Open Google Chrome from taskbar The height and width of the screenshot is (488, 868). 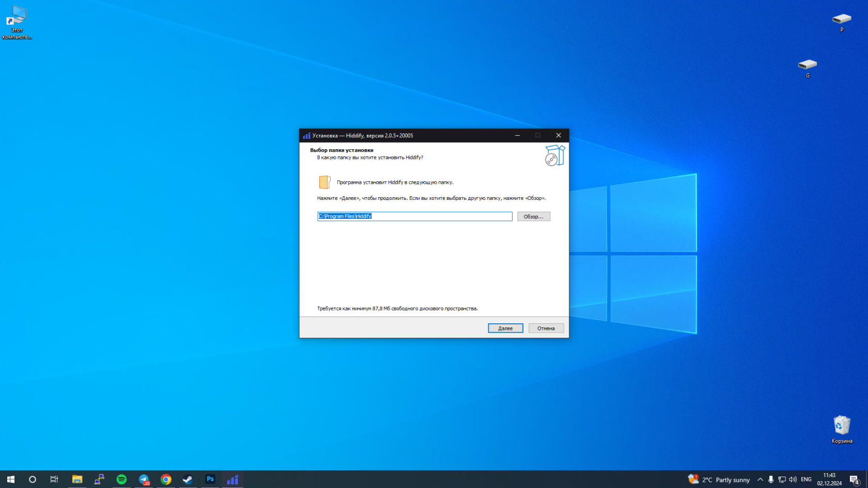[166, 479]
